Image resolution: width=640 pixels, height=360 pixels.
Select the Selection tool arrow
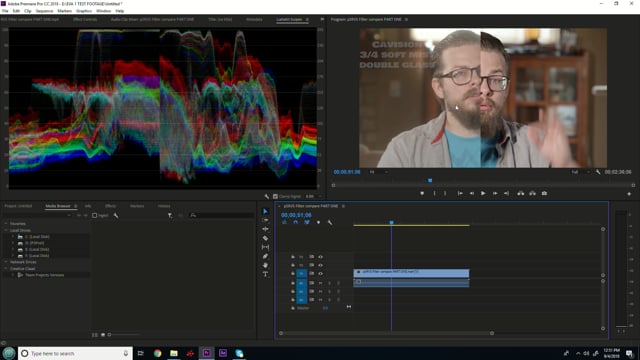[x=265, y=211]
